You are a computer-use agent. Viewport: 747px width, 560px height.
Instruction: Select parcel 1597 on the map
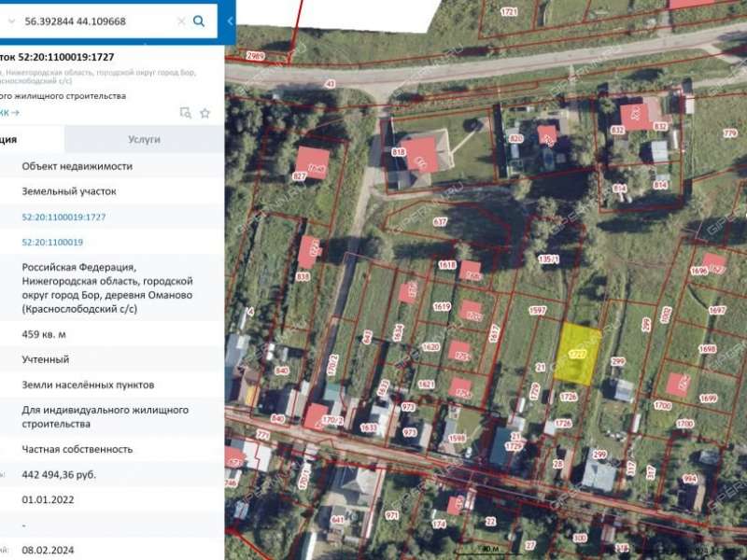point(537,311)
